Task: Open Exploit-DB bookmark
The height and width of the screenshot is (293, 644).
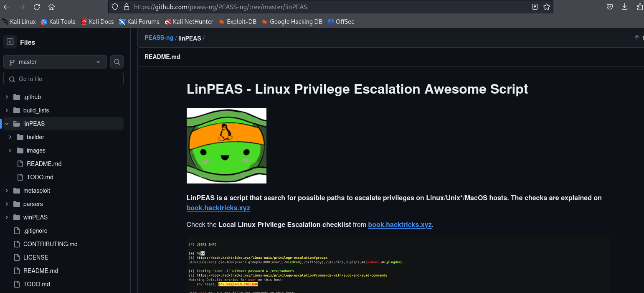Action: tap(237, 22)
